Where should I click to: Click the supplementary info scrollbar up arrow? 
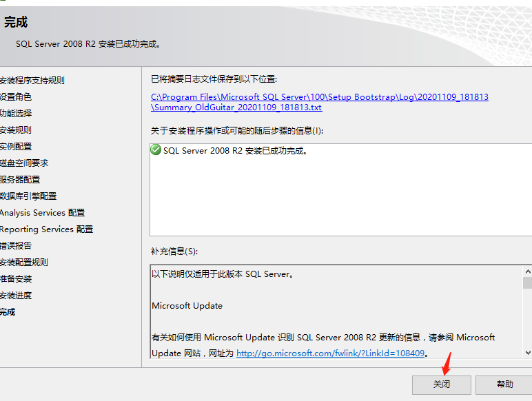(x=528, y=271)
